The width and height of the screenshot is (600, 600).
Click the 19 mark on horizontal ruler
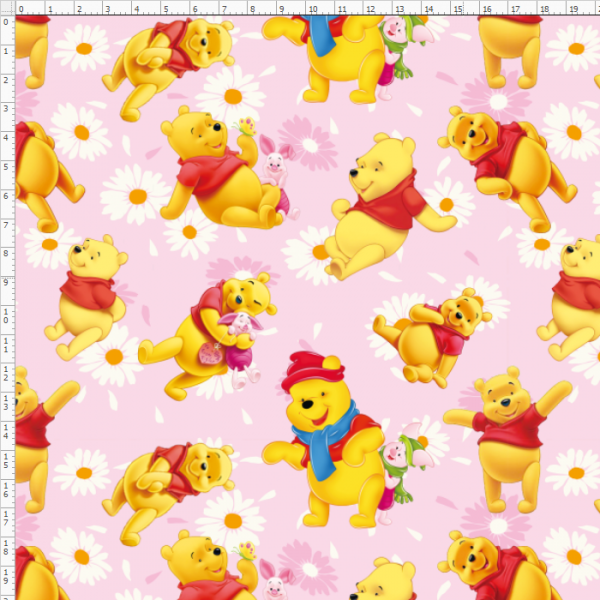click(x=574, y=9)
